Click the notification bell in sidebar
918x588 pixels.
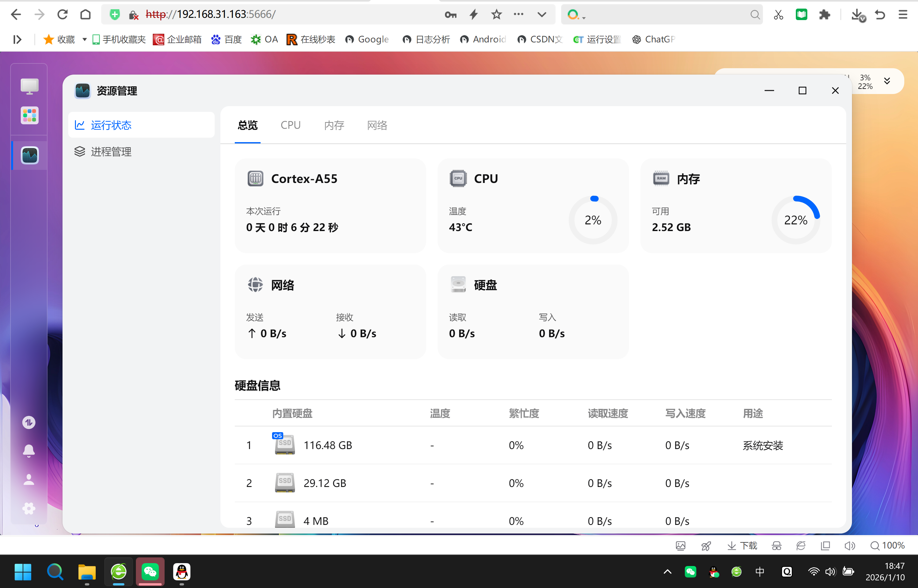[29, 451]
